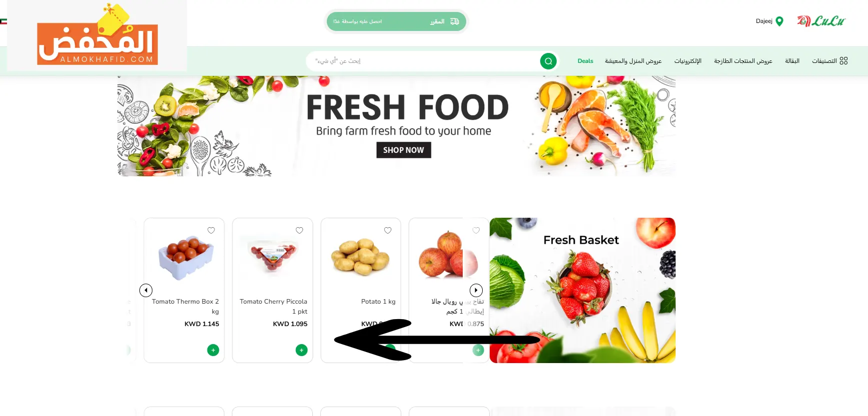
Task: Add Tomato Thermo Box to cart
Action: [213, 350]
